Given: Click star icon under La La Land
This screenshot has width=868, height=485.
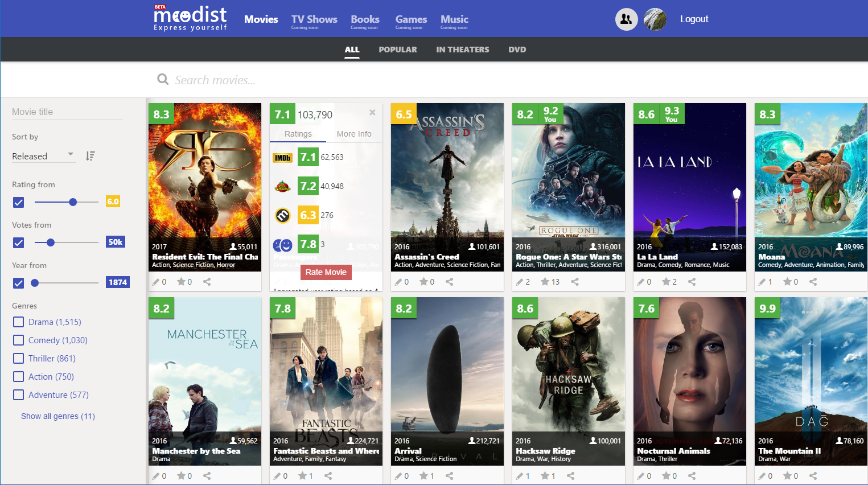Looking at the screenshot, I should (x=666, y=282).
